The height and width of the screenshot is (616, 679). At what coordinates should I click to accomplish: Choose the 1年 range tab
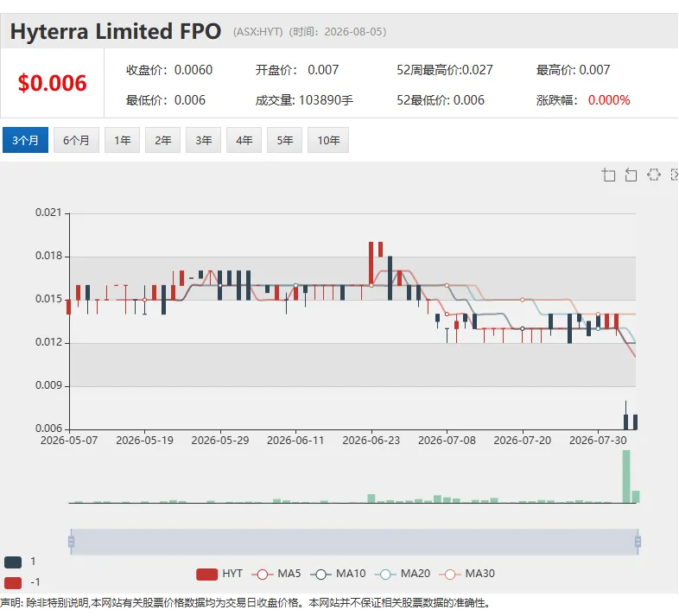pyautogui.click(x=122, y=140)
